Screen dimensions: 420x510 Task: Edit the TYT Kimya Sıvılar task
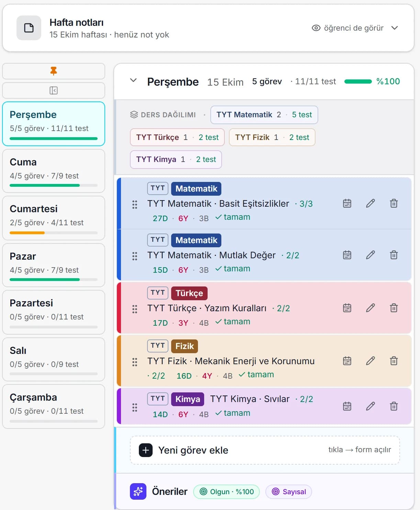[x=371, y=406]
